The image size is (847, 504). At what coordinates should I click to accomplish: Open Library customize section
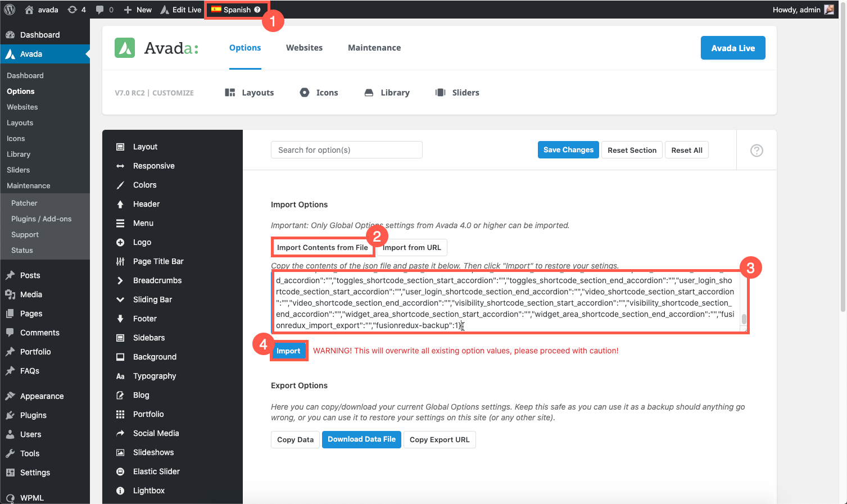[387, 93]
